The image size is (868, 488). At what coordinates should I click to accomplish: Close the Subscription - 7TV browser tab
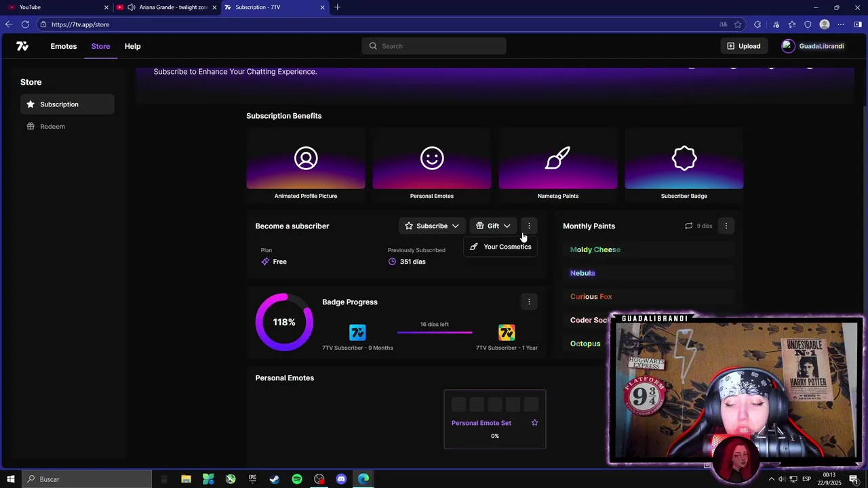[322, 7]
